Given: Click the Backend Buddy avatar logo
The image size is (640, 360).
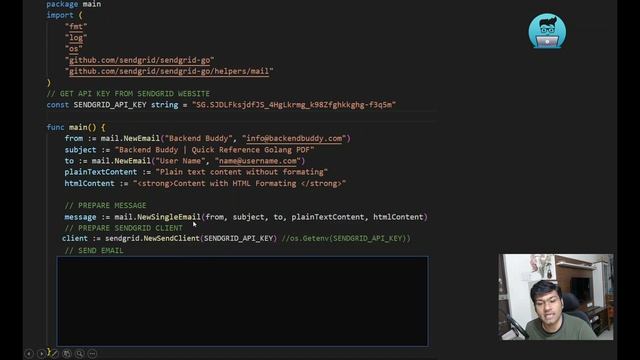Looking at the screenshot, I should [547, 31].
